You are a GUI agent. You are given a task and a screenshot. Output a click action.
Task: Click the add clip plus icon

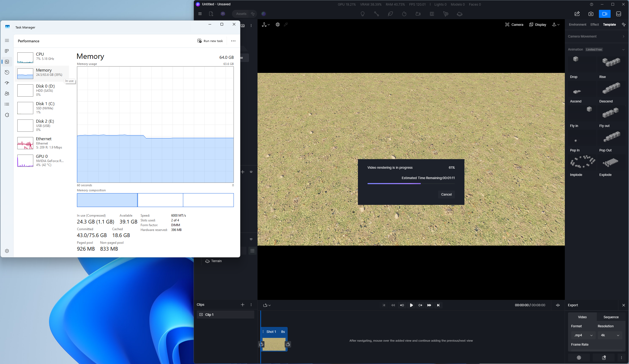point(242,305)
